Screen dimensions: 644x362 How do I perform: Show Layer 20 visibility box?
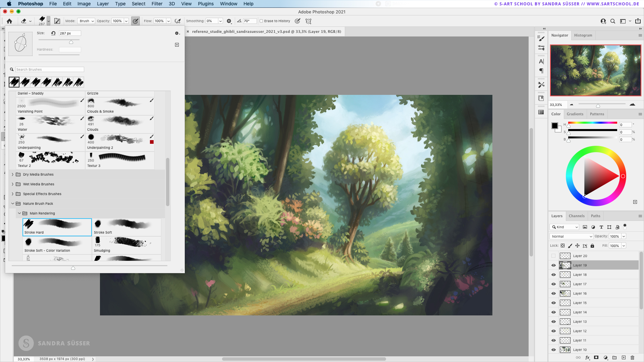(553, 256)
